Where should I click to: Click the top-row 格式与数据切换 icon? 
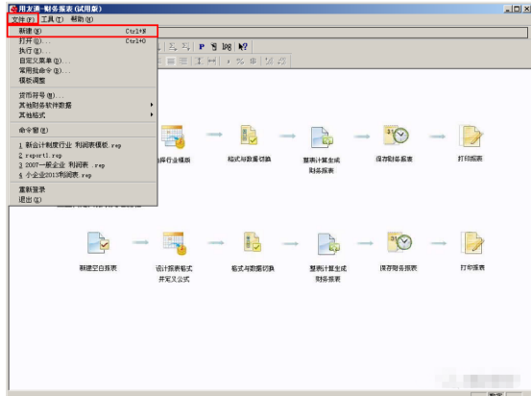coord(249,135)
